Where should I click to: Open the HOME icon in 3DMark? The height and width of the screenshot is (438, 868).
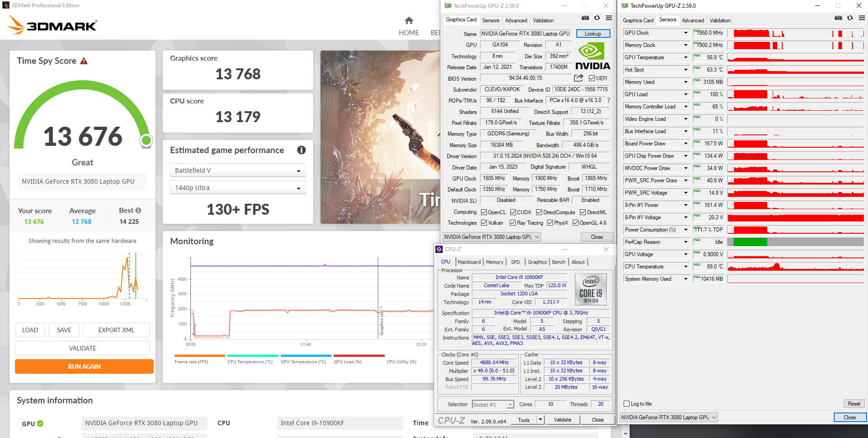[409, 21]
